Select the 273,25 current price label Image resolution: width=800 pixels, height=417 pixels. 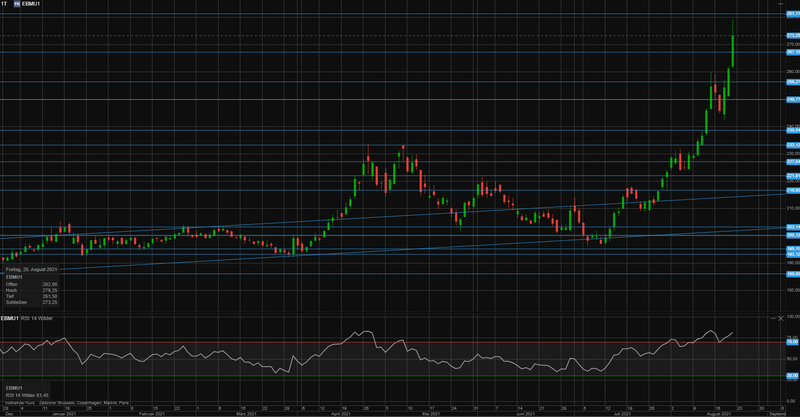pos(792,35)
